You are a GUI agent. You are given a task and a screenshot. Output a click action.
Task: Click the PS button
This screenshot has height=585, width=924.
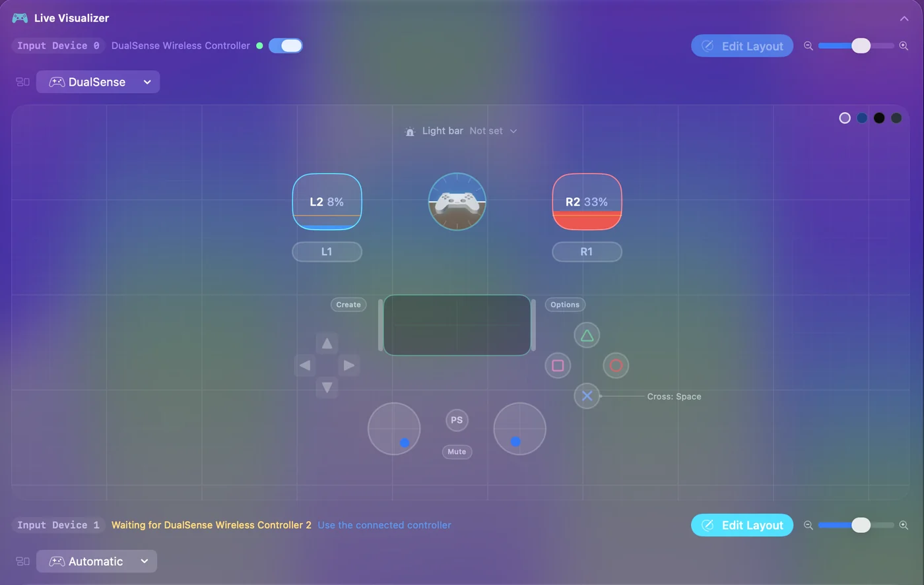coord(457,420)
